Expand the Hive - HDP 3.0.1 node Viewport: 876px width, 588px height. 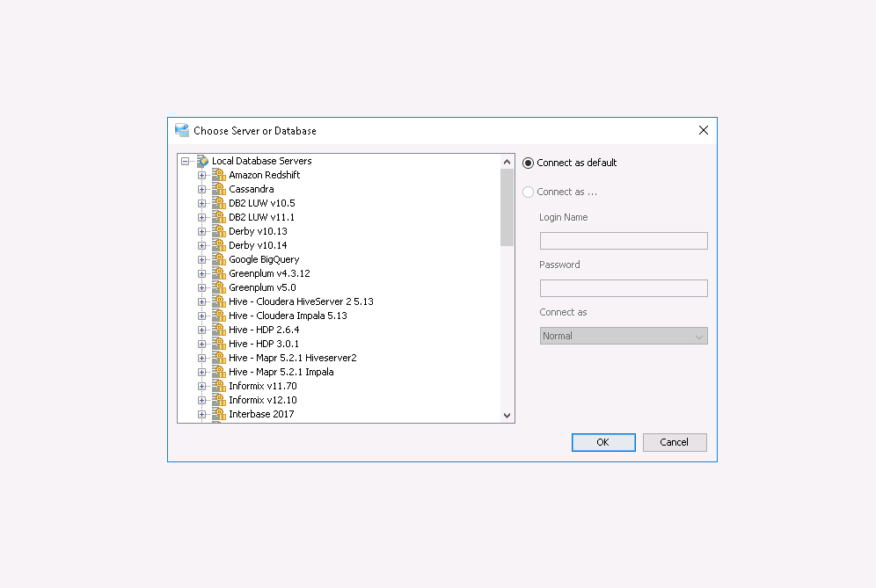click(201, 344)
